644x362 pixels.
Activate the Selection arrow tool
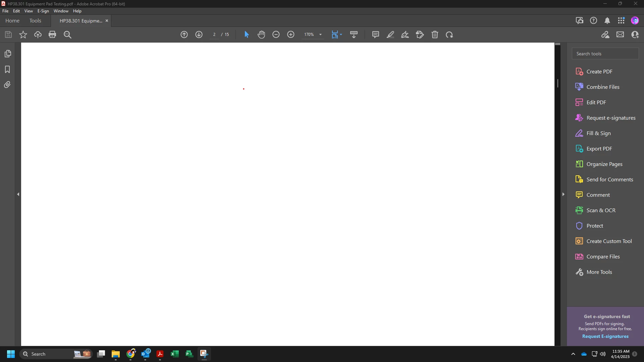tap(247, 35)
